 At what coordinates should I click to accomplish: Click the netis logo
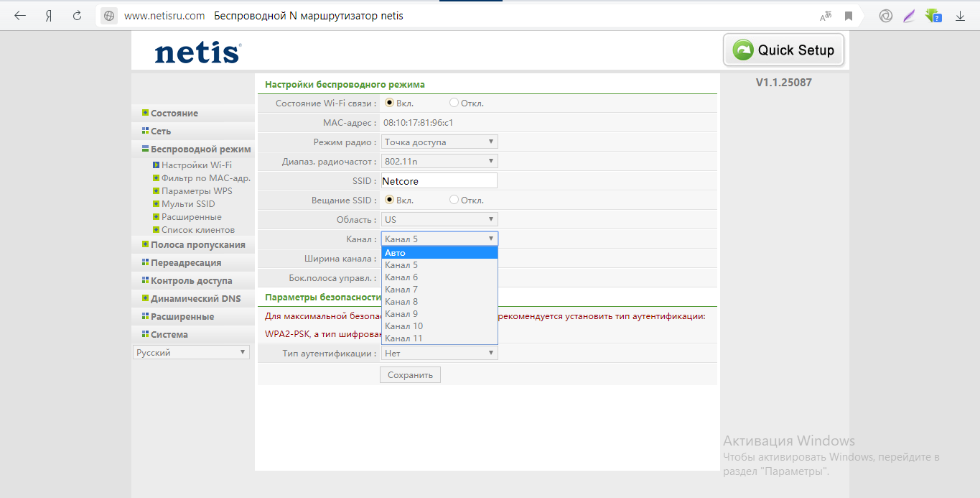[197, 52]
